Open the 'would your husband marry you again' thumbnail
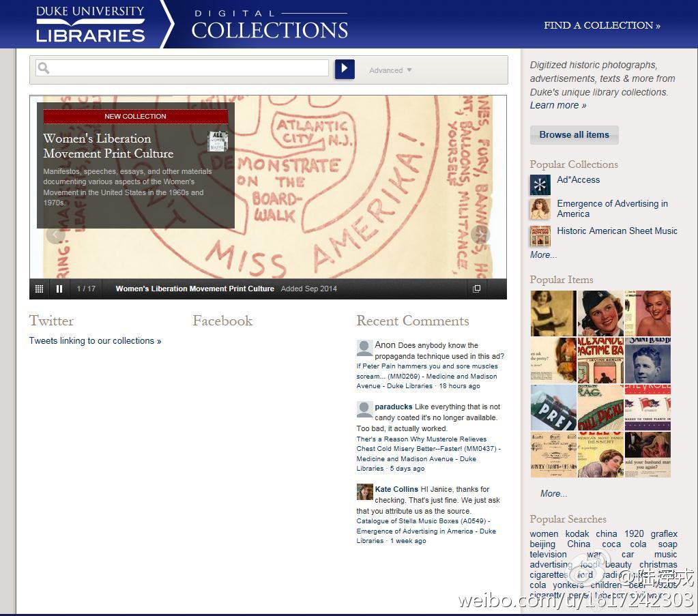Screen dimensions: 698x616 click(x=648, y=455)
